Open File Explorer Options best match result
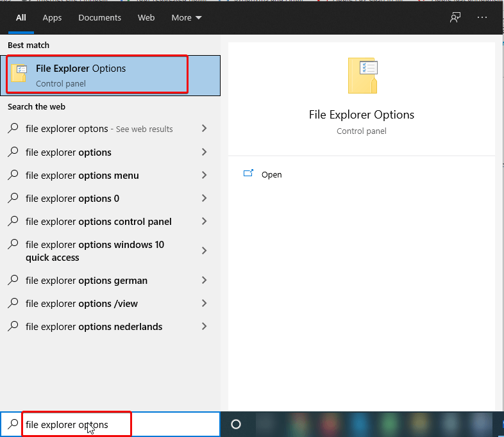 click(x=110, y=76)
